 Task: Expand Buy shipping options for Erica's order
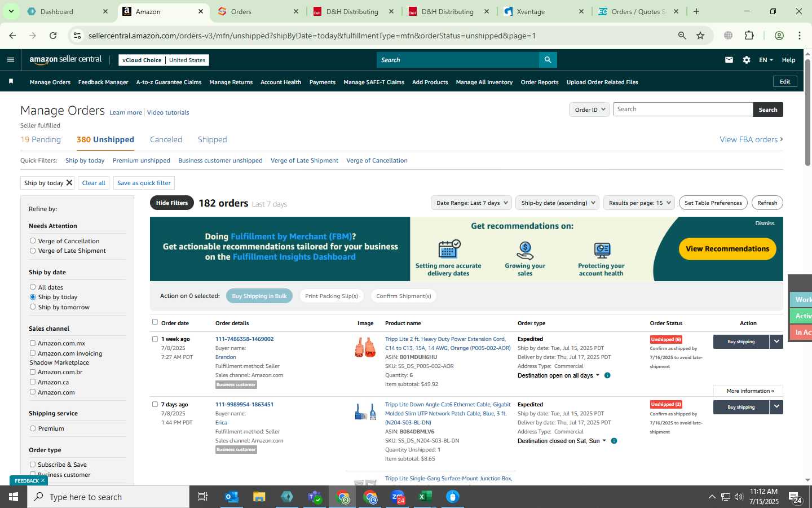coord(776,407)
